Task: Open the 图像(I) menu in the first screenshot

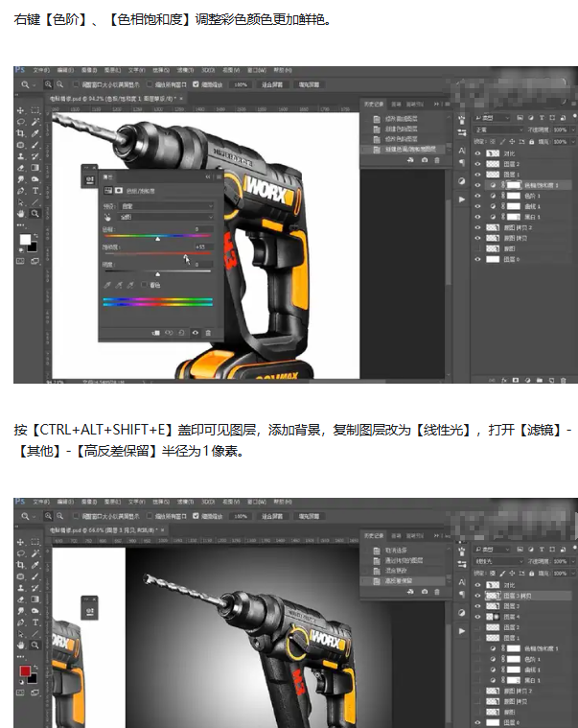Action: 89,71
